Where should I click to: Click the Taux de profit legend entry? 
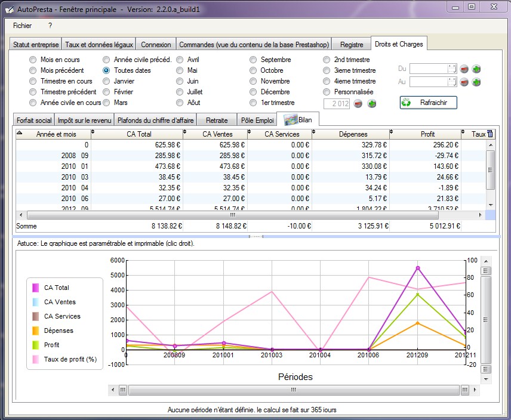70,359
